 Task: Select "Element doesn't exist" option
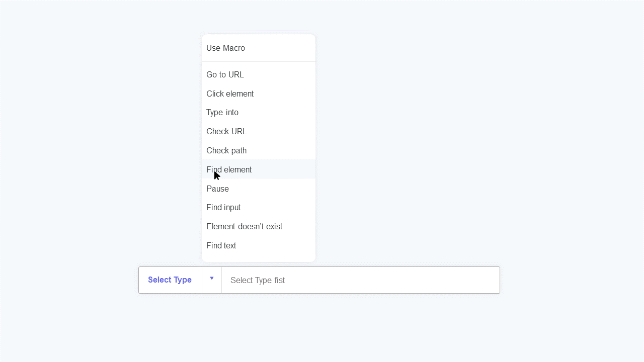[x=245, y=226]
